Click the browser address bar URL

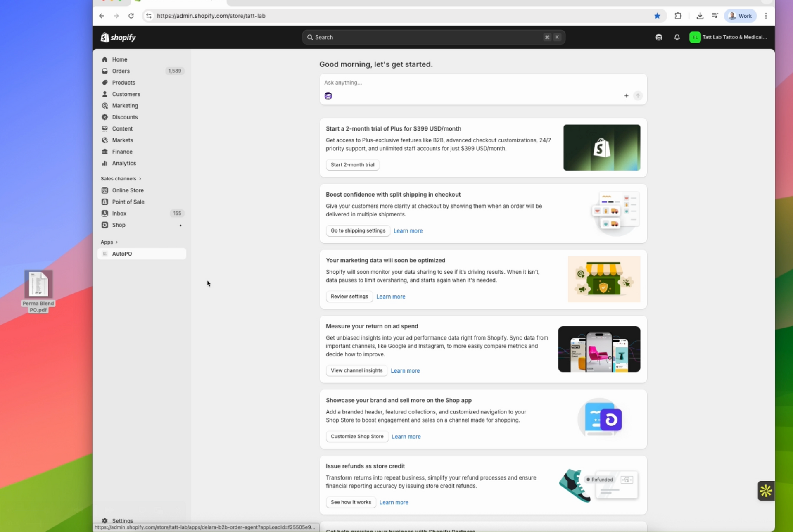point(211,16)
